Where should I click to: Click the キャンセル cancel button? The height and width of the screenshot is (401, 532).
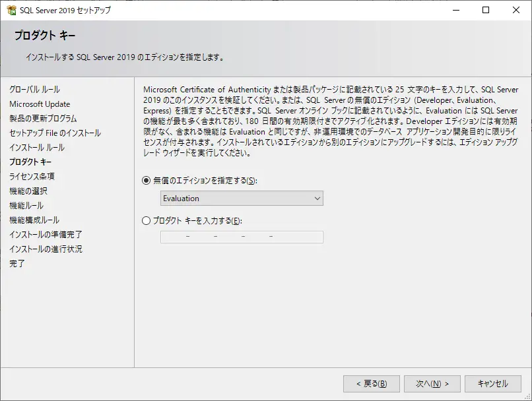(x=493, y=384)
